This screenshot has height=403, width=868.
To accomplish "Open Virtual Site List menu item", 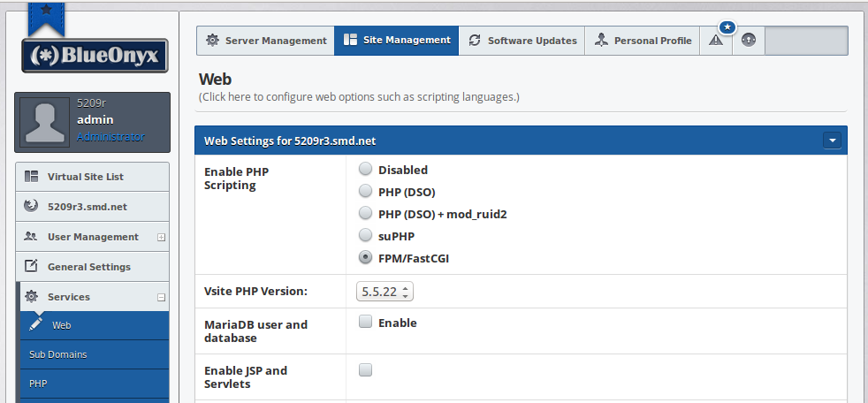I will click(x=92, y=177).
